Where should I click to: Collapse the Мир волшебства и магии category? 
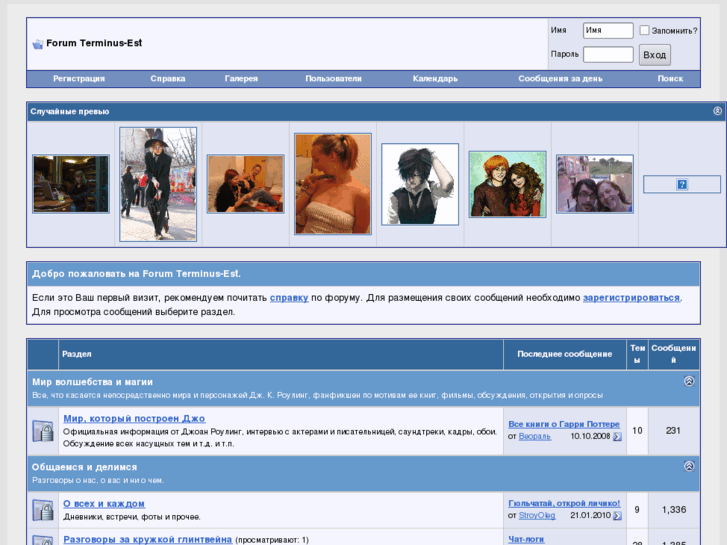click(x=689, y=381)
